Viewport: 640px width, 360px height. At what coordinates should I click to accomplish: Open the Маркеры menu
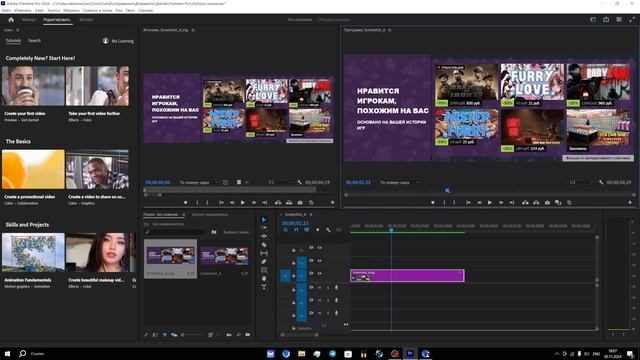[71, 10]
